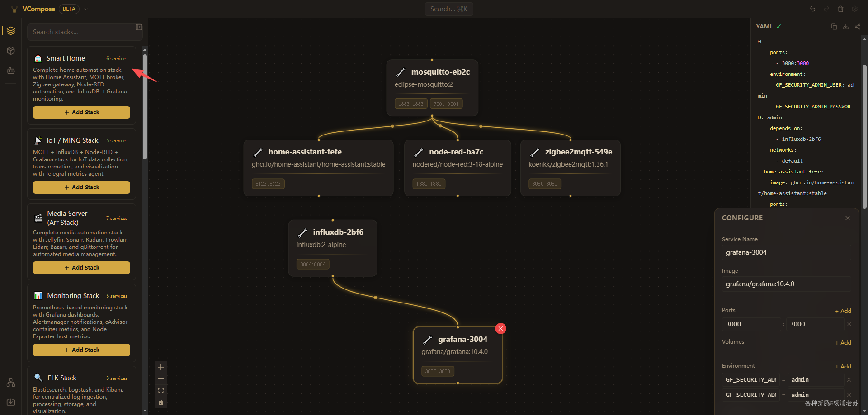Screen dimensions: 868x415
Task: Open the package box sidebar icon
Action: [11, 51]
